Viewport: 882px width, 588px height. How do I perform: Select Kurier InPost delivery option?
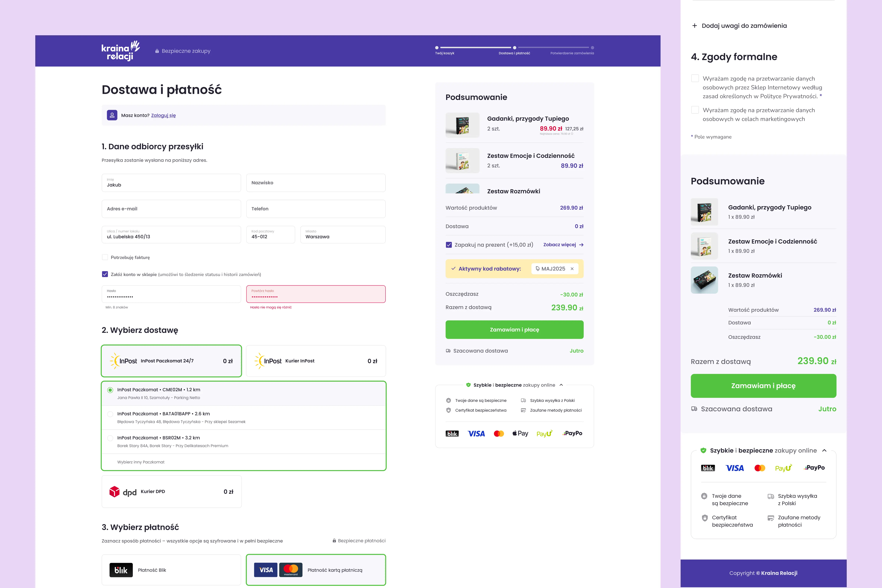(316, 361)
